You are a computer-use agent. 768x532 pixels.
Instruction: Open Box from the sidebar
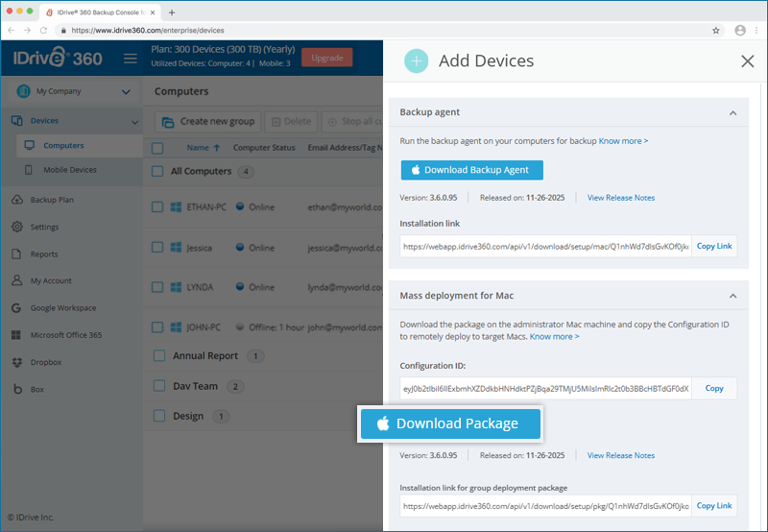click(x=17, y=389)
